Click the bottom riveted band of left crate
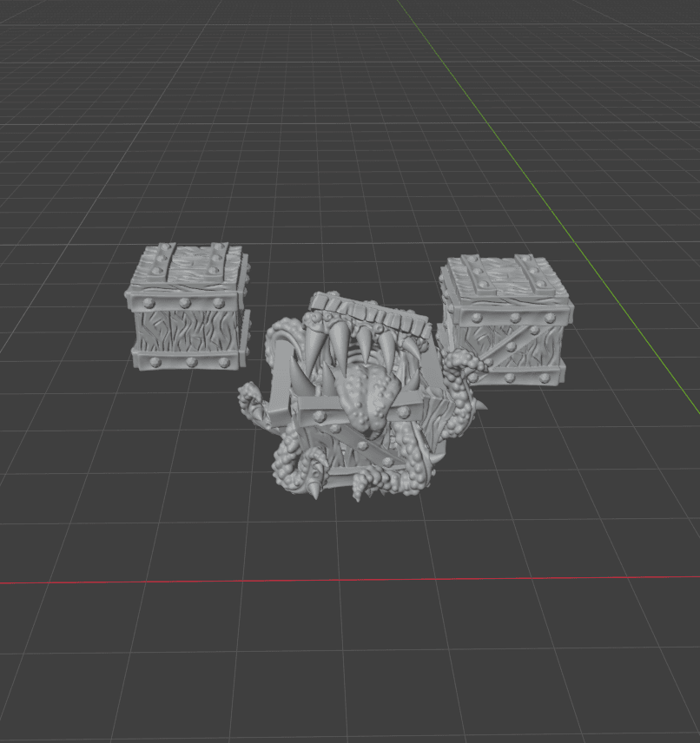The width and height of the screenshot is (700, 743). 188,361
